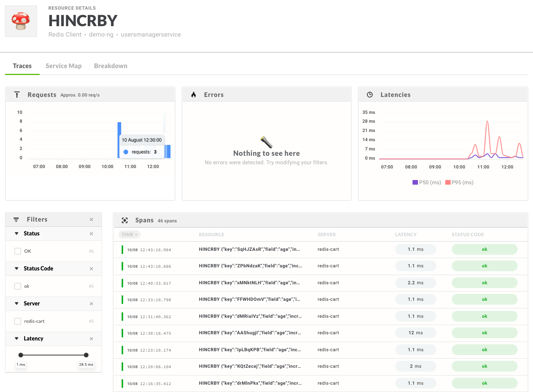Check the OK status checkbox
The image size is (533, 392).
tap(18, 251)
